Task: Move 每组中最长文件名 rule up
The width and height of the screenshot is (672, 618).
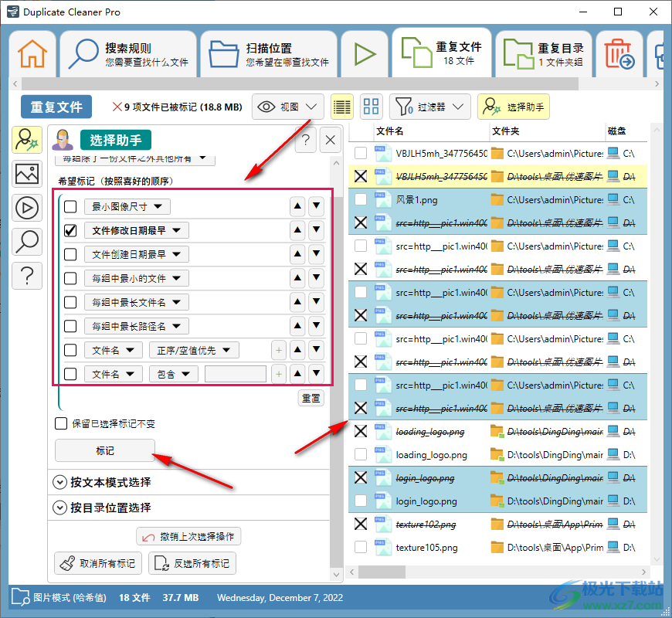Action: (297, 302)
